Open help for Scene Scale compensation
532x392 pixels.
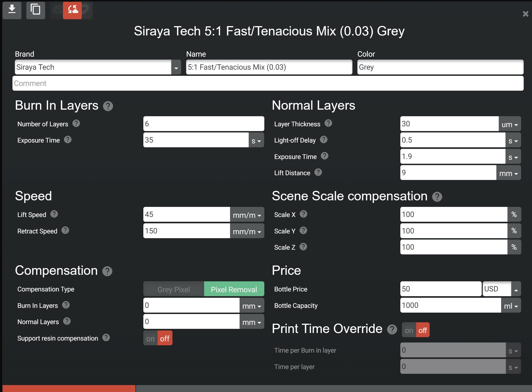(x=437, y=197)
